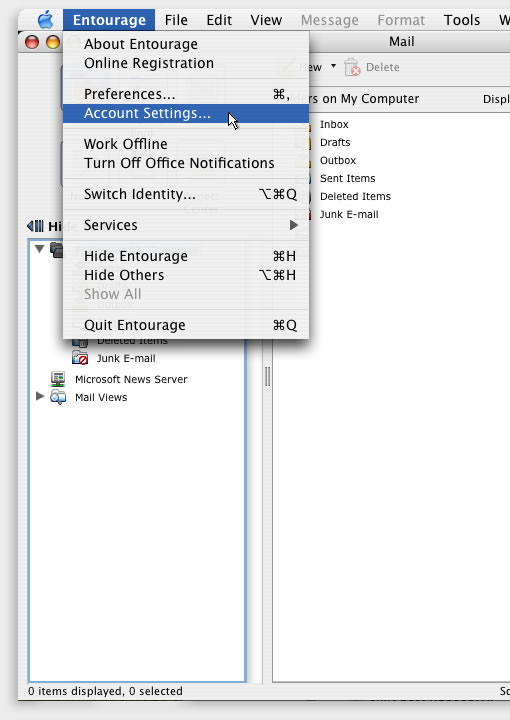
Task: Choose Account Settings… menu item
Action: click(186, 113)
